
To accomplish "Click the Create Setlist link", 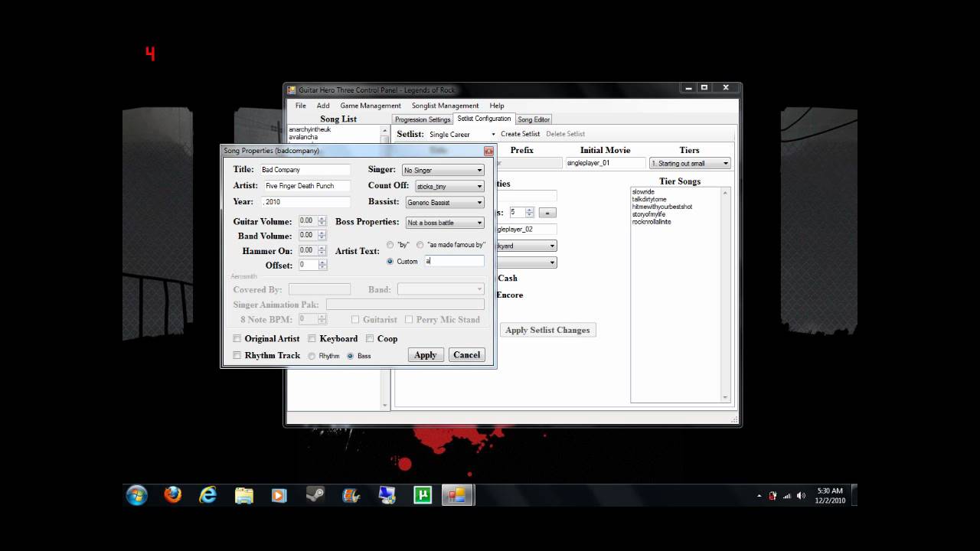I will [x=521, y=134].
